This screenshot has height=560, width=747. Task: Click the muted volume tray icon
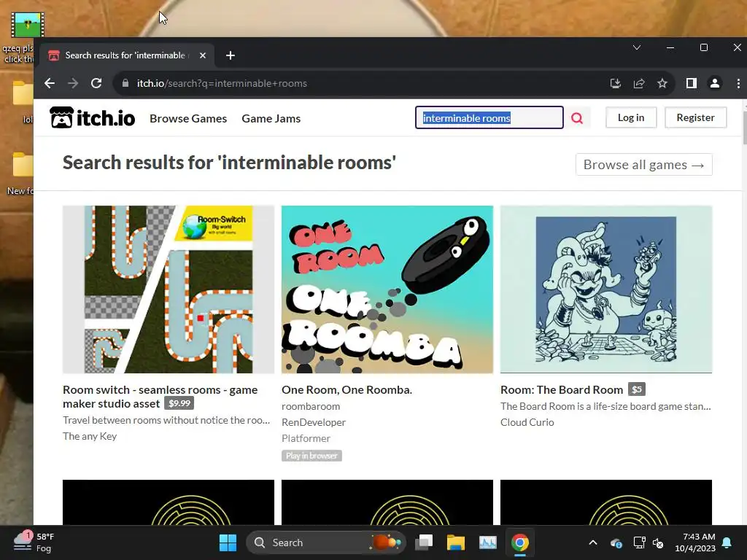[x=658, y=542]
